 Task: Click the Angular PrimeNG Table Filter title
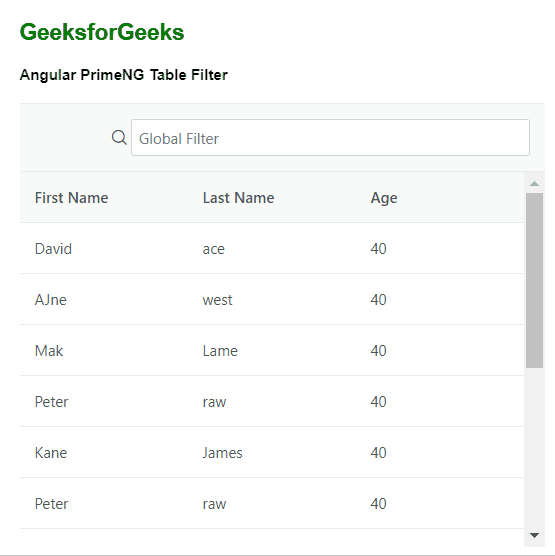(124, 75)
